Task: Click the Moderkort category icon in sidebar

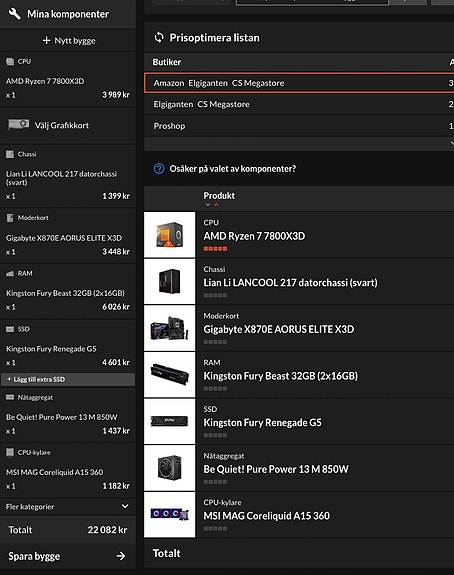Action: coord(10,218)
